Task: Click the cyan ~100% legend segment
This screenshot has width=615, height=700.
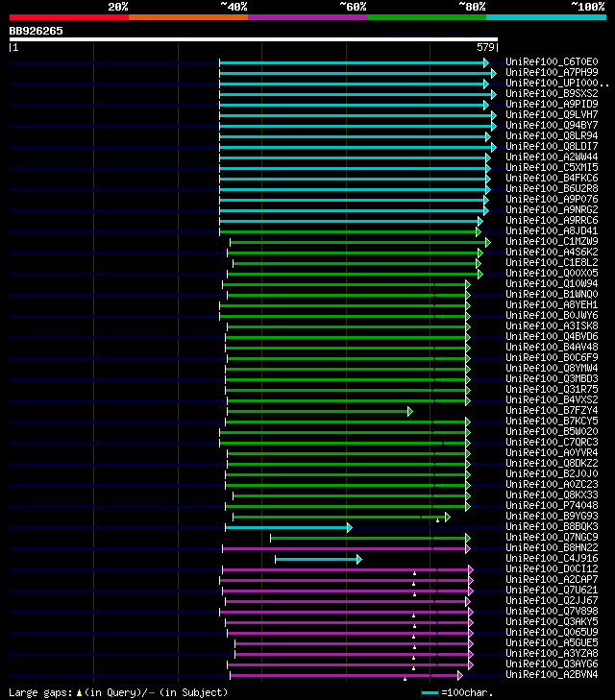Action: click(x=546, y=17)
